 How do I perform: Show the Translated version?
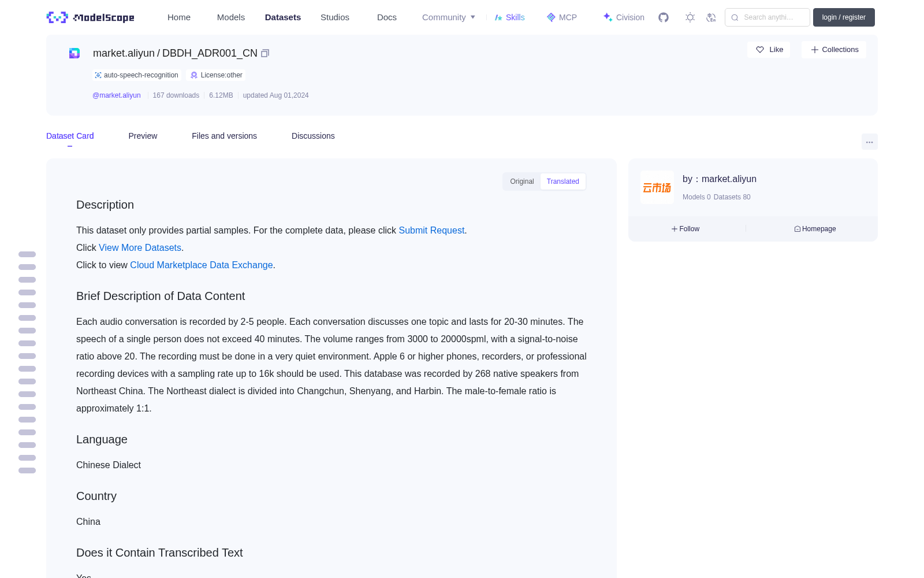click(563, 181)
